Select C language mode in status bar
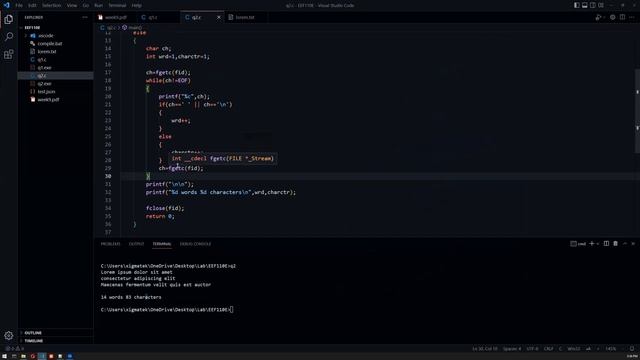 560,349
